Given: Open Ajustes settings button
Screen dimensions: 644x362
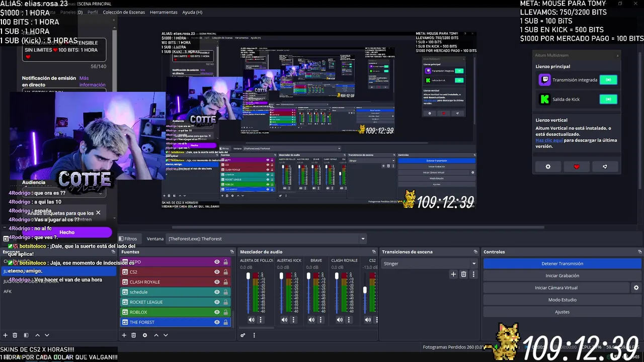Looking at the screenshot, I should [562, 312].
